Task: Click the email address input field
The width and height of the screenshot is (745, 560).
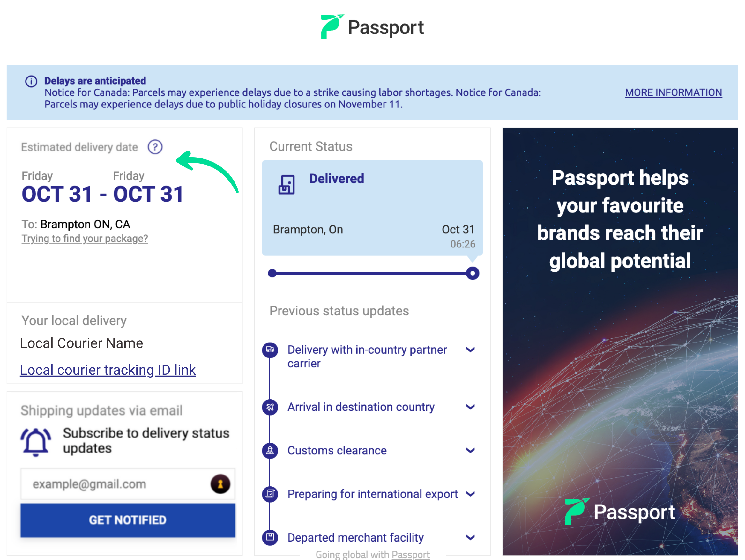Action: tap(115, 484)
